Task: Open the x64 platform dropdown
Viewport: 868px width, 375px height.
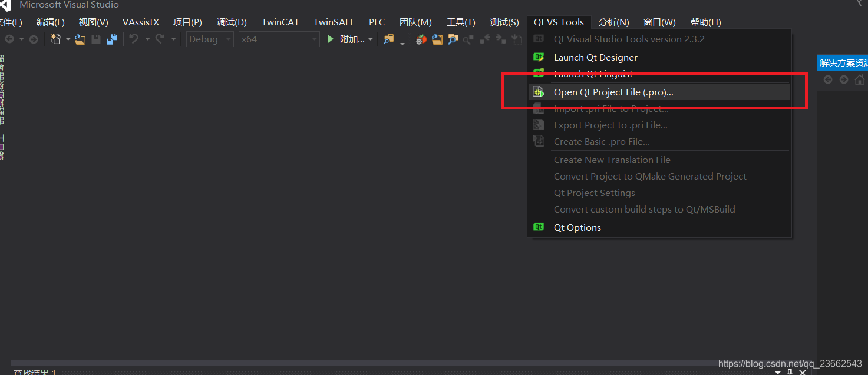Action: pos(279,39)
